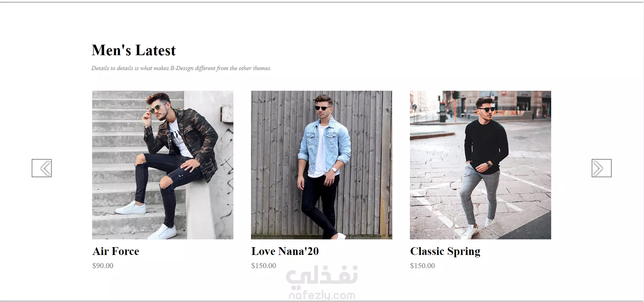This screenshot has width=644, height=302.
Task: Select the Classic Spring product title
Action: [x=445, y=251]
